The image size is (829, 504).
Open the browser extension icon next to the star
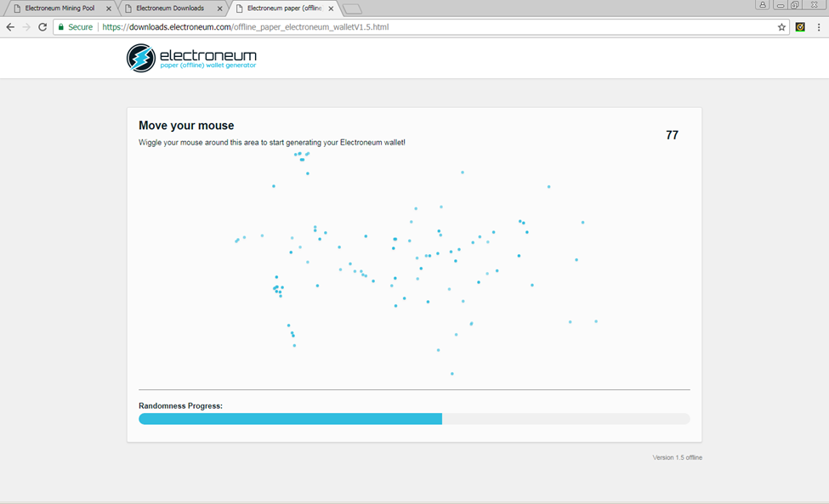pyautogui.click(x=800, y=27)
